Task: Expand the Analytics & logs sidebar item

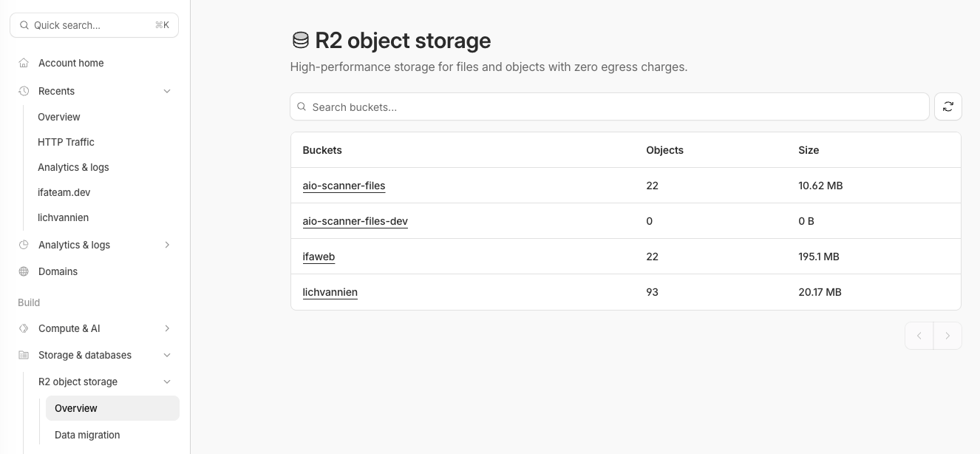Action: click(x=167, y=245)
